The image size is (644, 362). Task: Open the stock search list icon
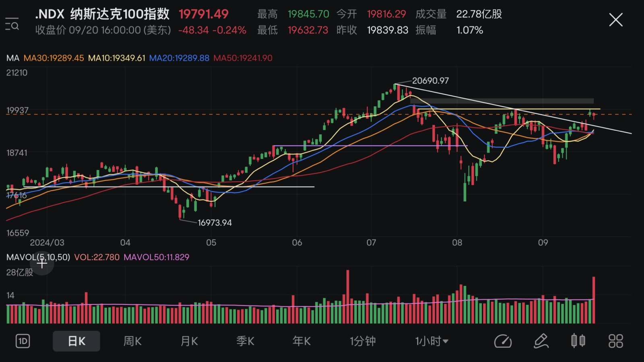12,24
